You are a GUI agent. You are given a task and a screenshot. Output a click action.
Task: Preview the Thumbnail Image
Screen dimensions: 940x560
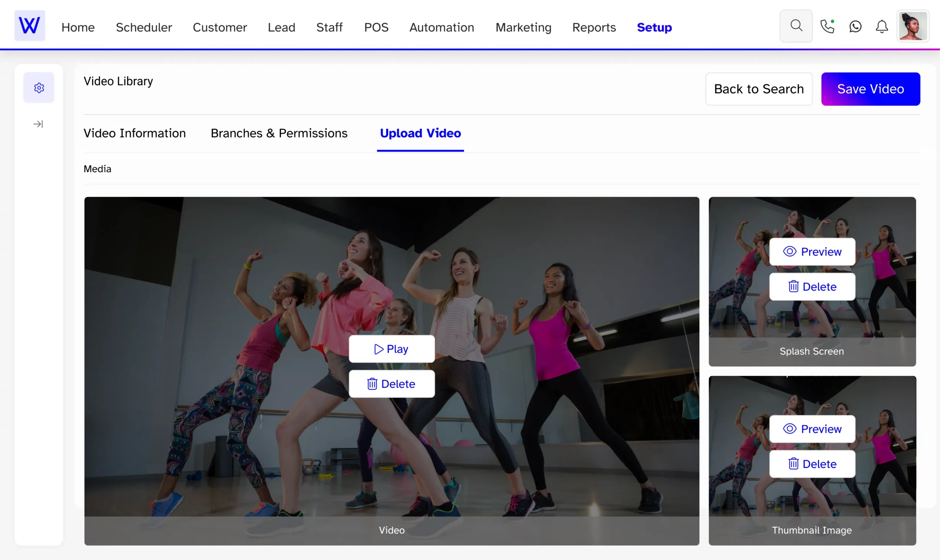(812, 429)
